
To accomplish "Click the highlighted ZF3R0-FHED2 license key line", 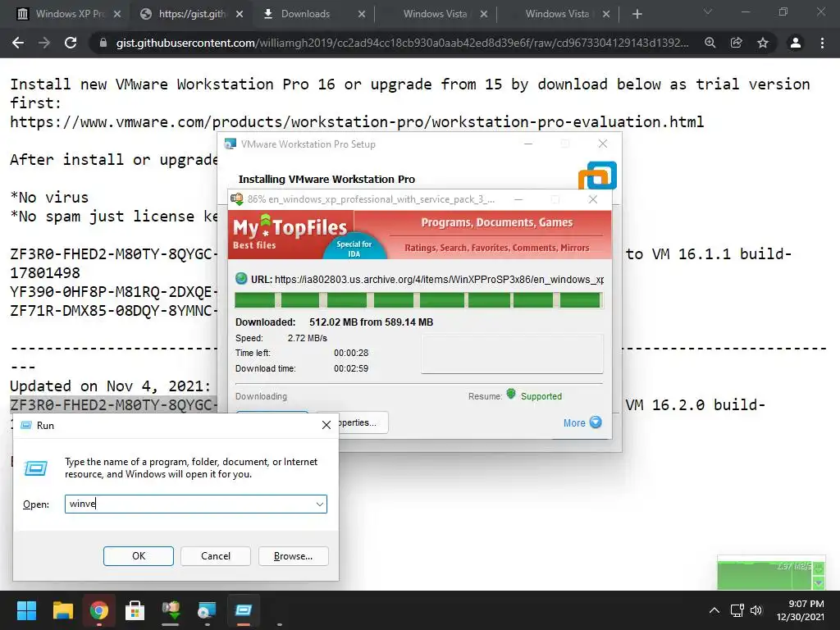I will pos(113,405).
